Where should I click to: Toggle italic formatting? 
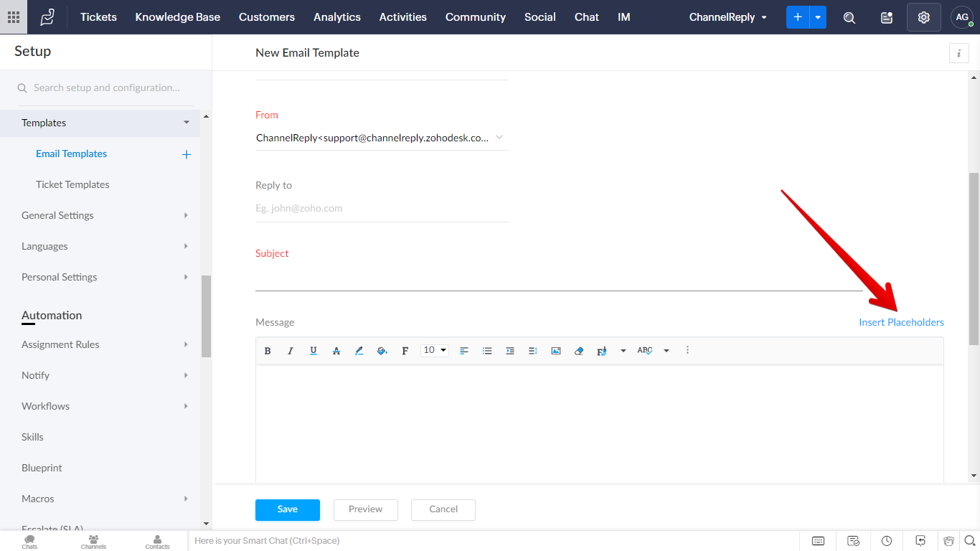(291, 351)
